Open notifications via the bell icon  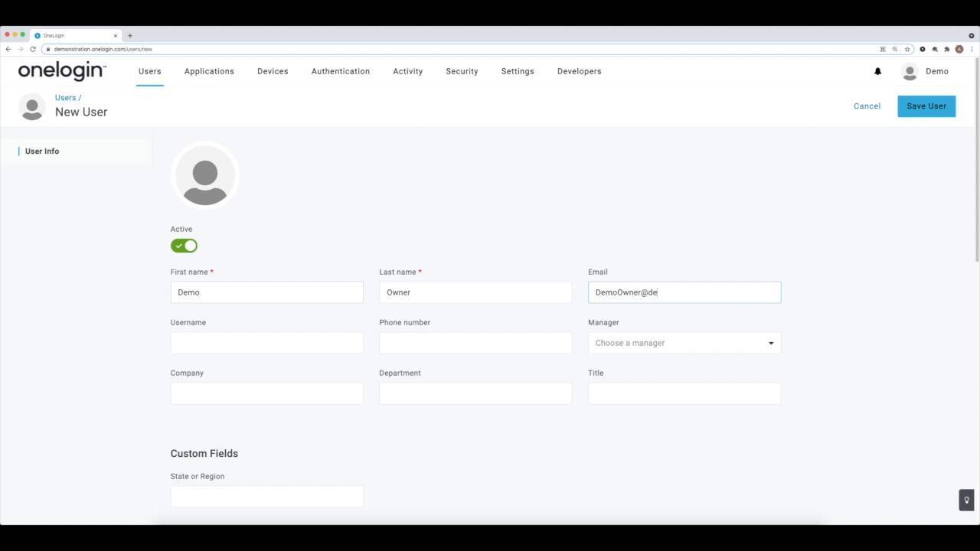tap(877, 71)
